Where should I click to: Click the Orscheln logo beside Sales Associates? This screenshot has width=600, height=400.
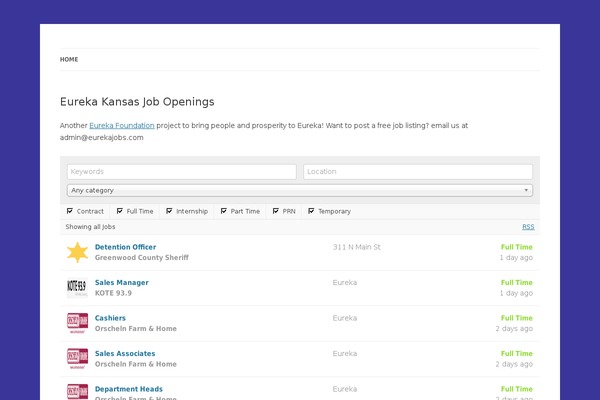pyautogui.click(x=77, y=358)
